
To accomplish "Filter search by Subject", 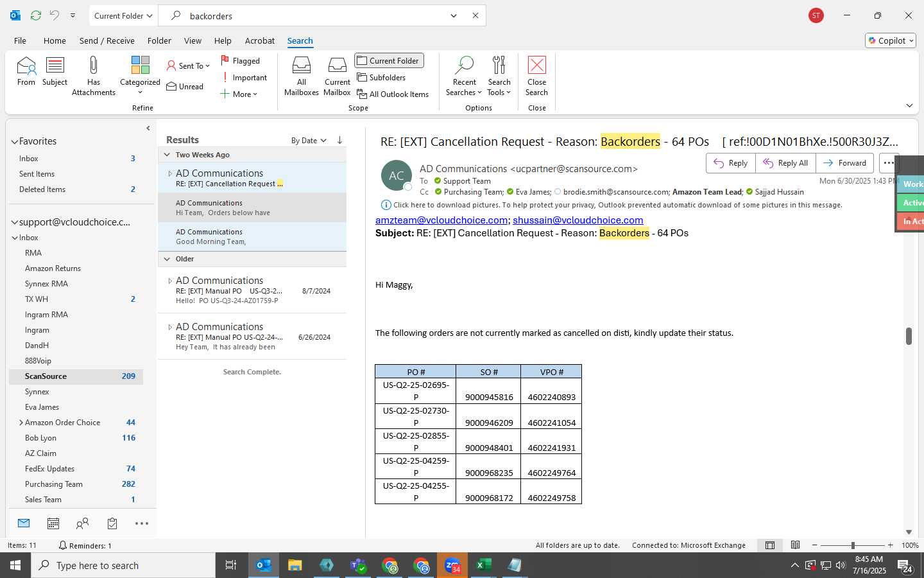I will click(x=55, y=71).
